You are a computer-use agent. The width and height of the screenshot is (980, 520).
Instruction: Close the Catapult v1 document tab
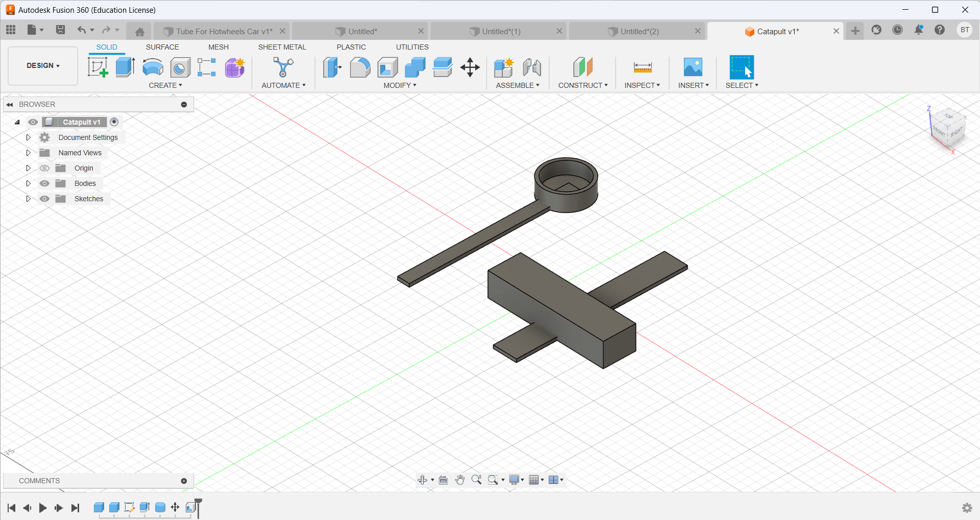836,31
